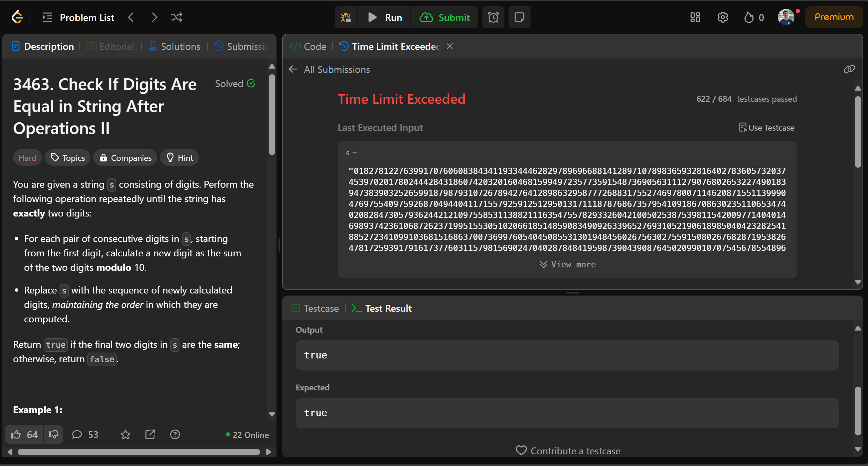The image size is (868, 466).
Task: Pick a random problem shuffle icon
Action: pos(177,17)
